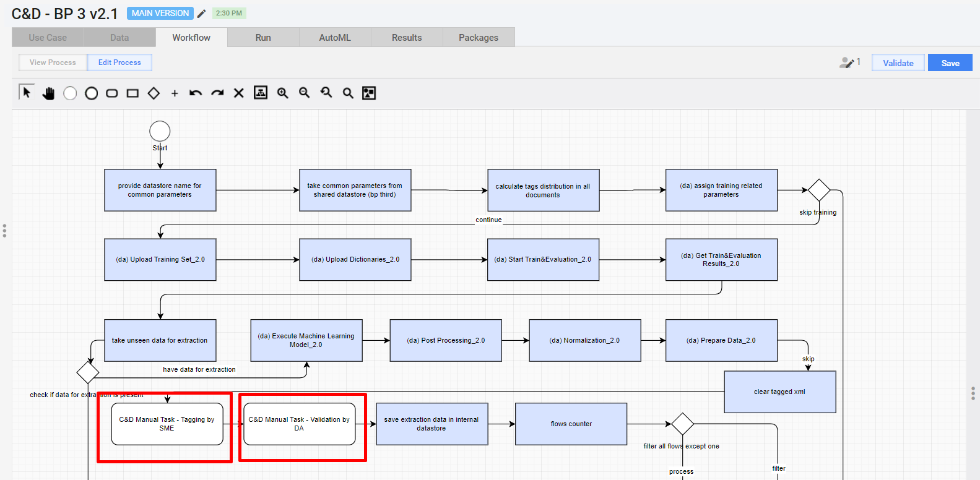Click the auto-layout hierarchy icon
980x480 pixels.
261,93
